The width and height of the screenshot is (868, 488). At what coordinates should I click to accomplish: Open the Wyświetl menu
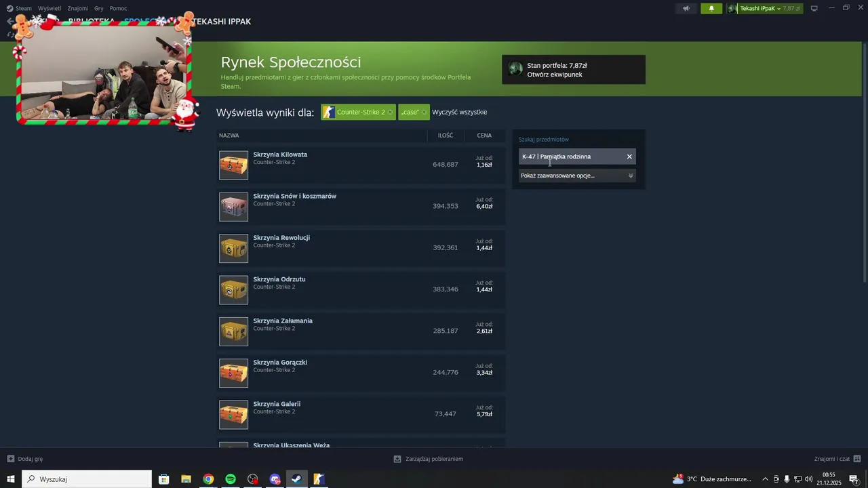coord(50,8)
